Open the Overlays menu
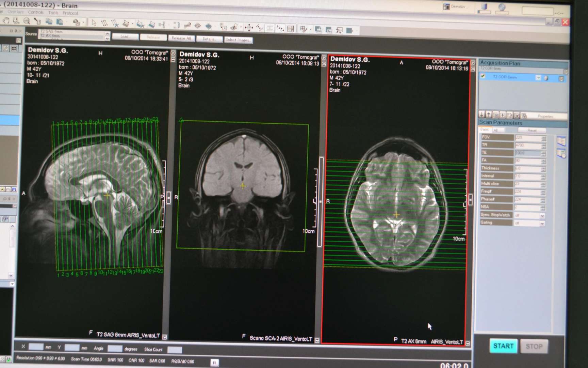Viewport: 588px width, 368px height. click(x=16, y=12)
